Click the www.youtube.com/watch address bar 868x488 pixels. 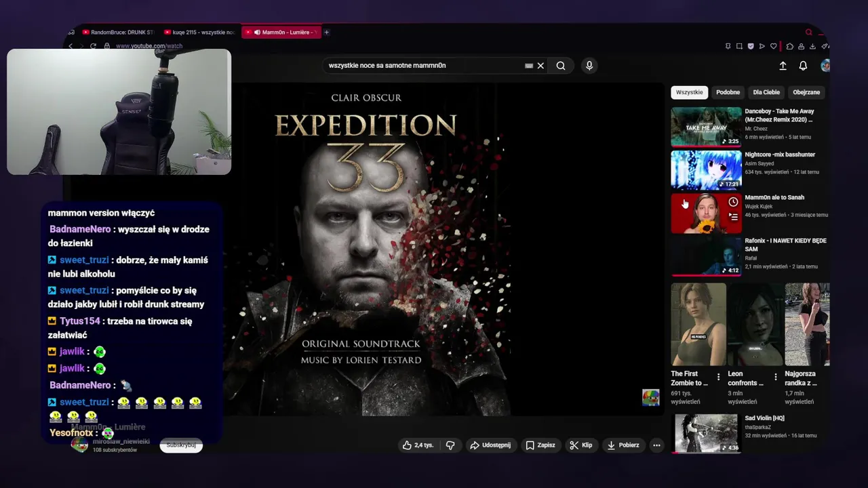pos(149,46)
